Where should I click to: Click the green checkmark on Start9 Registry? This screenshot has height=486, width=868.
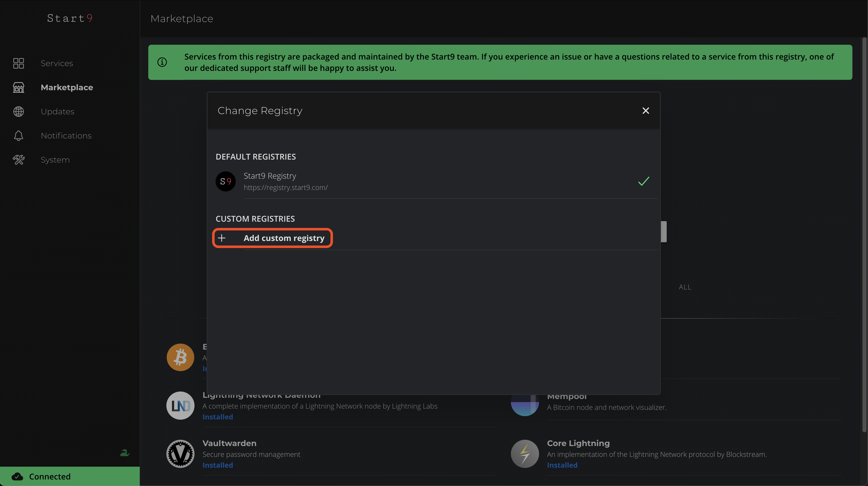643,182
